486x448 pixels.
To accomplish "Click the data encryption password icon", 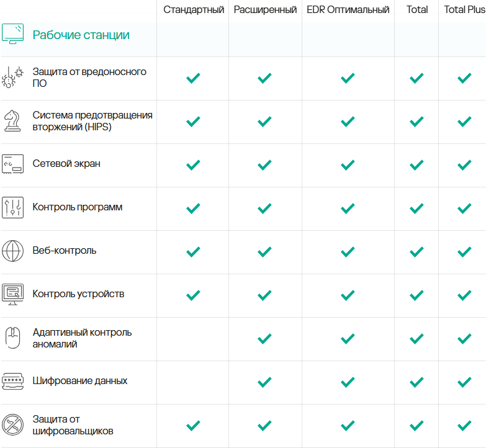I will 12,381.
